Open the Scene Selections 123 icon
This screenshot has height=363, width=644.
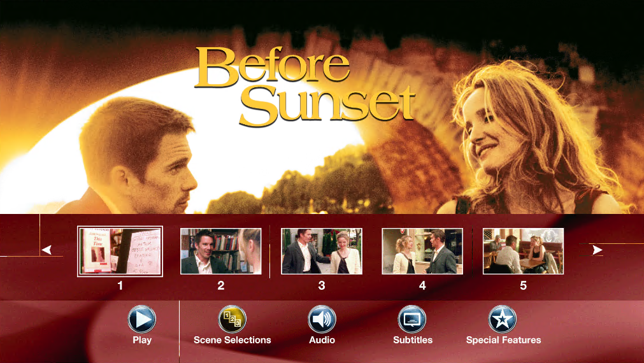click(232, 319)
